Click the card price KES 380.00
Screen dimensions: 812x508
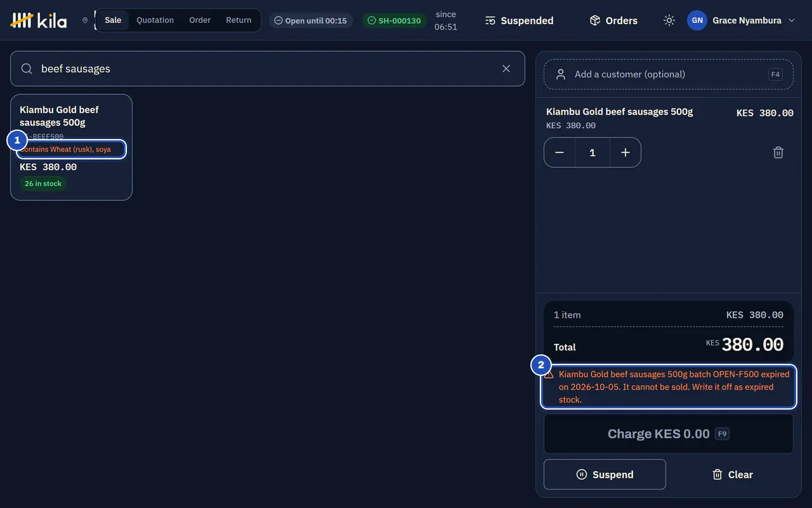point(48,167)
